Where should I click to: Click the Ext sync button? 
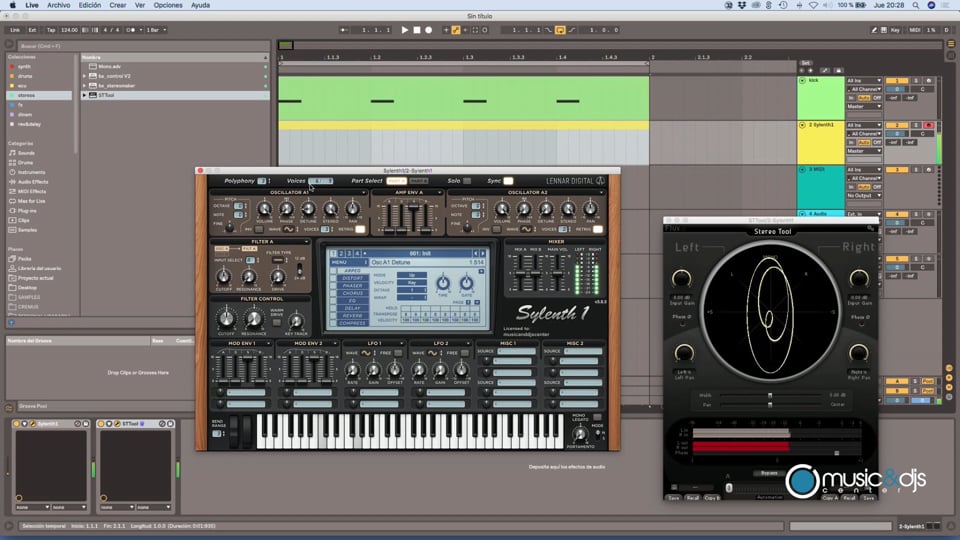click(32, 30)
